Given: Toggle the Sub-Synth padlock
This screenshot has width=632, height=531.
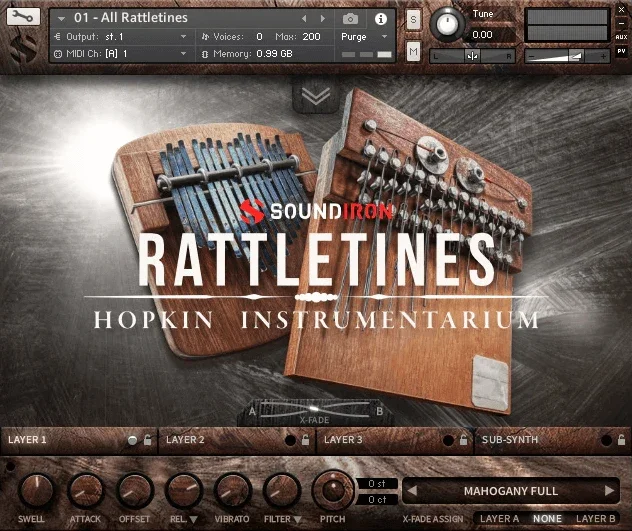Looking at the screenshot, I should (x=622, y=440).
